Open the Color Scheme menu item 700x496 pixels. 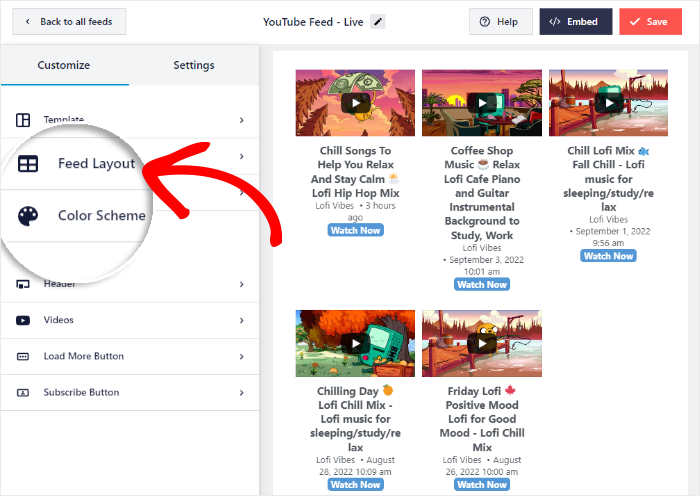click(102, 216)
